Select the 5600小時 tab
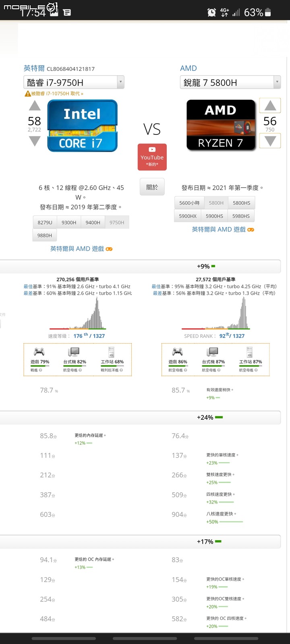290x644 pixels. coord(189,203)
